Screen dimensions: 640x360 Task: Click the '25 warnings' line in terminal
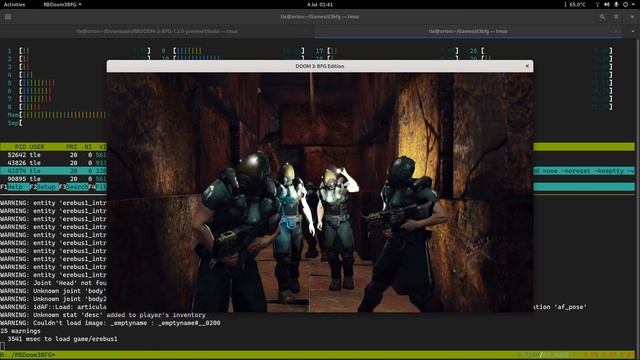pyautogui.click(x=20, y=331)
